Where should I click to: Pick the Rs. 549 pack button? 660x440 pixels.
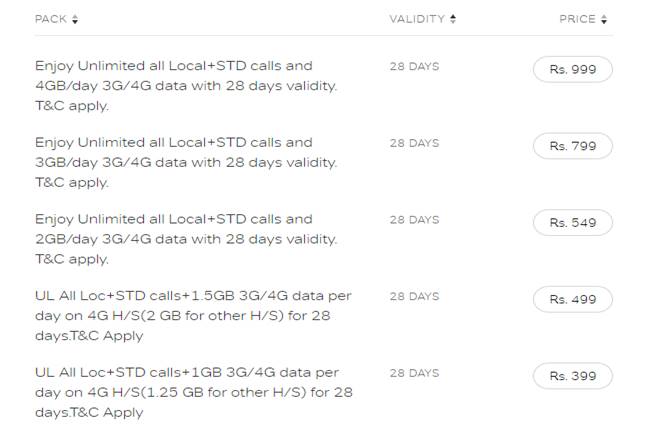(x=572, y=223)
